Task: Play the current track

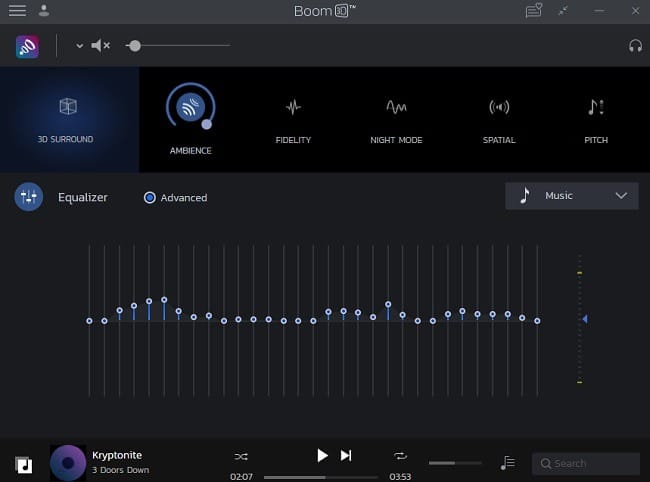Action: coord(322,455)
